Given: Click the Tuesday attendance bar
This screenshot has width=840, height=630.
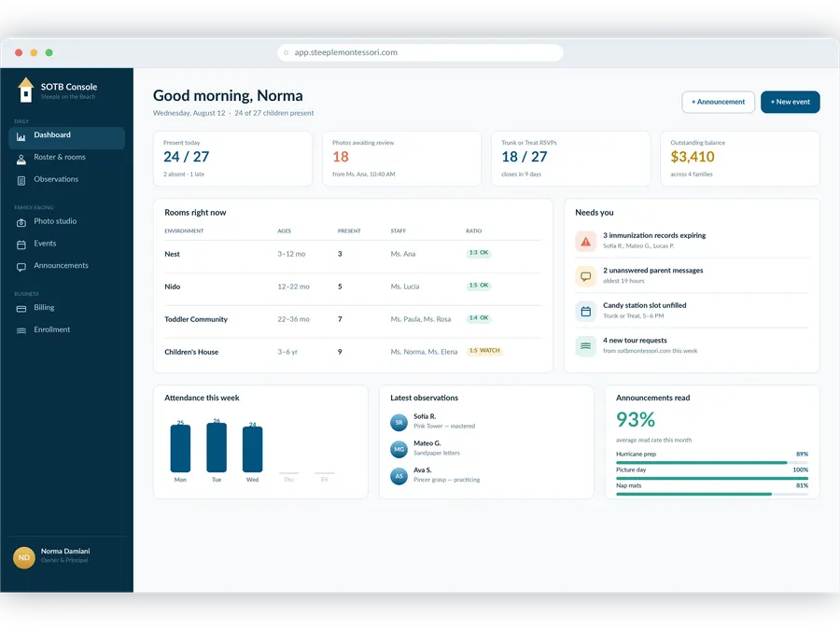Looking at the screenshot, I should [x=217, y=447].
